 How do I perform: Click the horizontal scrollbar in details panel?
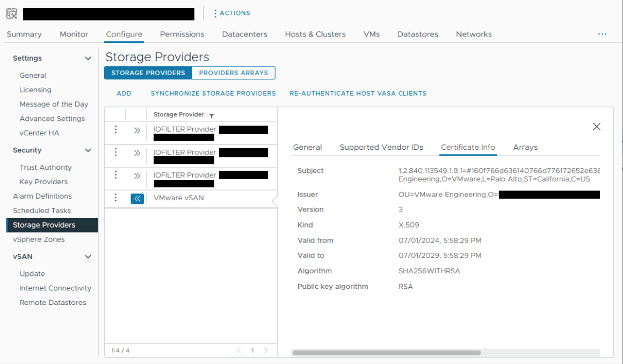(386, 353)
